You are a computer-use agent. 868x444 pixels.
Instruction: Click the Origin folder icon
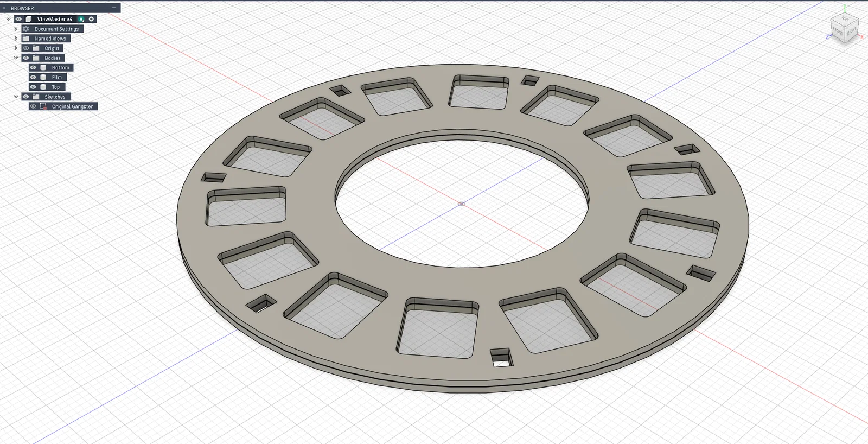[x=36, y=48]
